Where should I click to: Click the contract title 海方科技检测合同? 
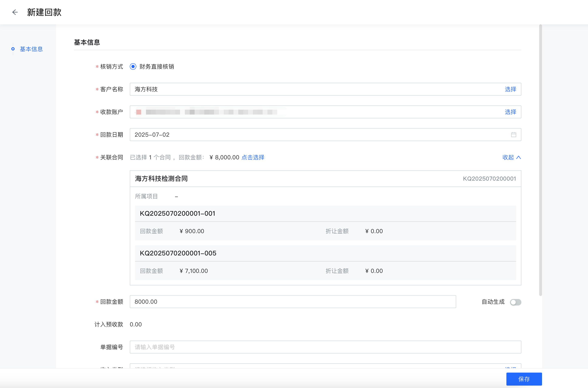pos(161,179)
